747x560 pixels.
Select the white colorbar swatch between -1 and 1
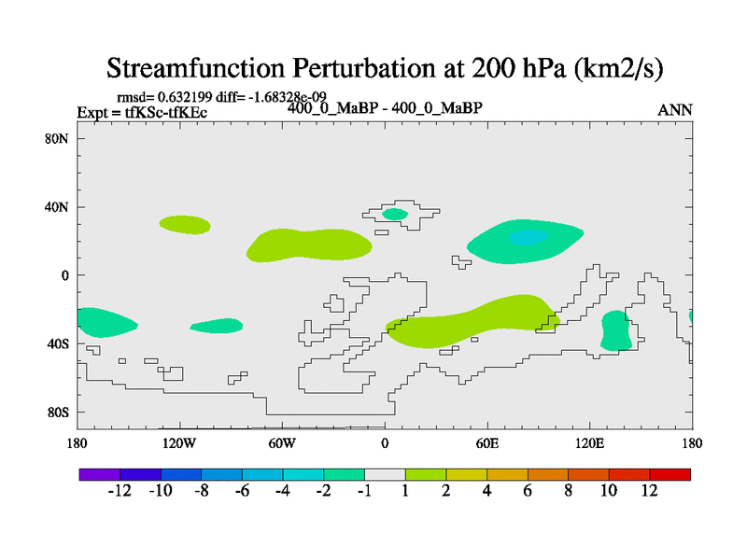[385, 474]
